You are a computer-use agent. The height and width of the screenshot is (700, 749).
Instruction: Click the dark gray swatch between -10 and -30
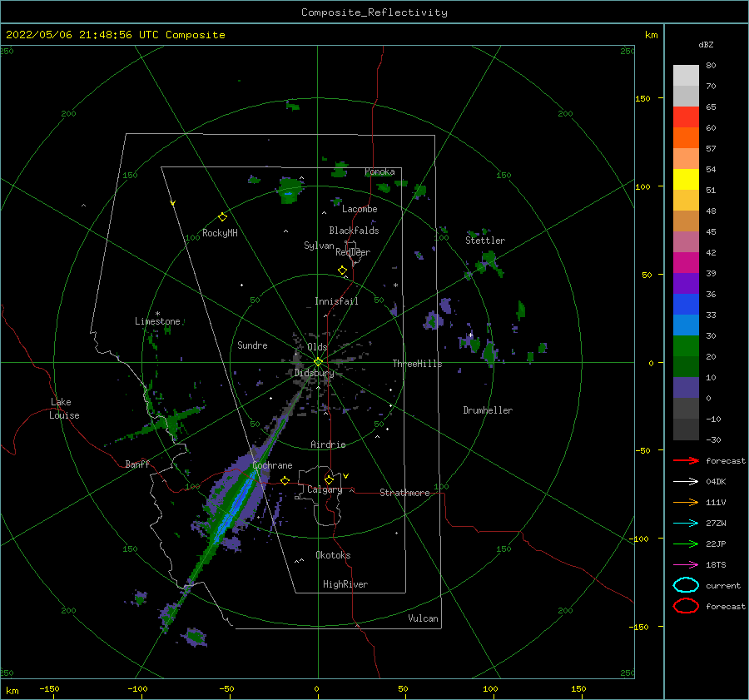pos(686,429)
